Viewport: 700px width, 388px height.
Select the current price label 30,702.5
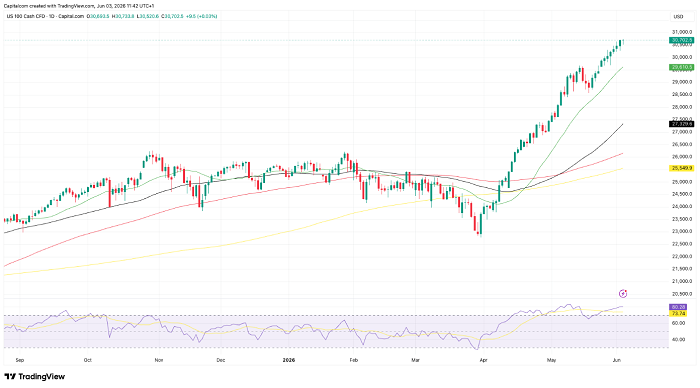[x=681, y=40]
